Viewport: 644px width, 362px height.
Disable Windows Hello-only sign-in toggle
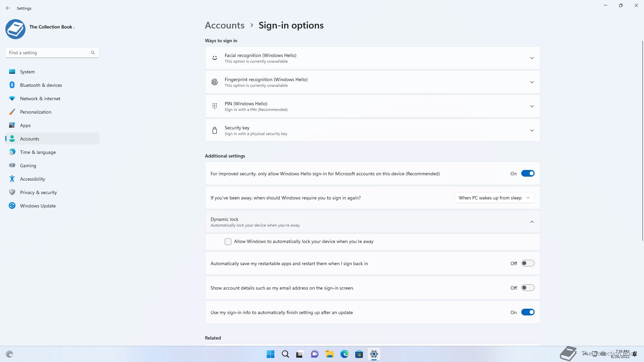pyautogui.click(x=528, y=174)
